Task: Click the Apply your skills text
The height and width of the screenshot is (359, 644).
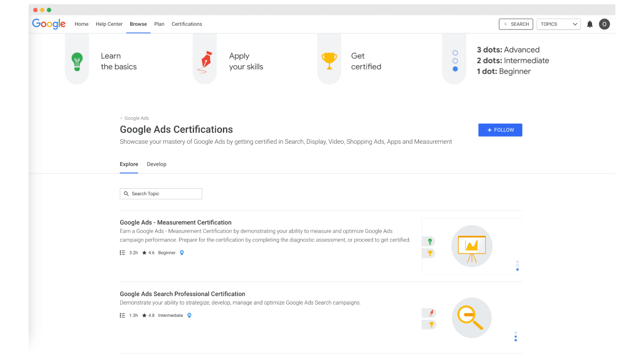Action: [x=246, y=61]
